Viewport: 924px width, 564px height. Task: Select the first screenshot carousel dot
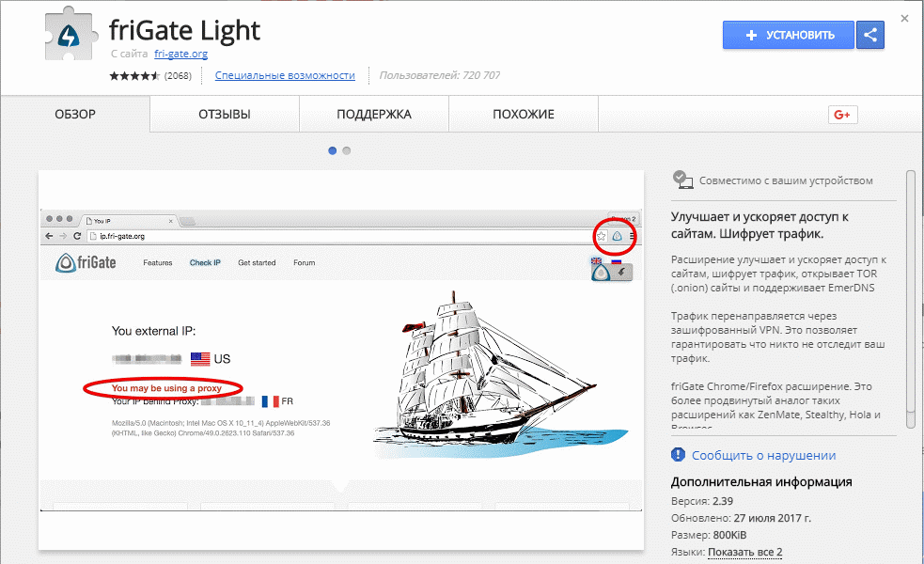tap(332, 150)
